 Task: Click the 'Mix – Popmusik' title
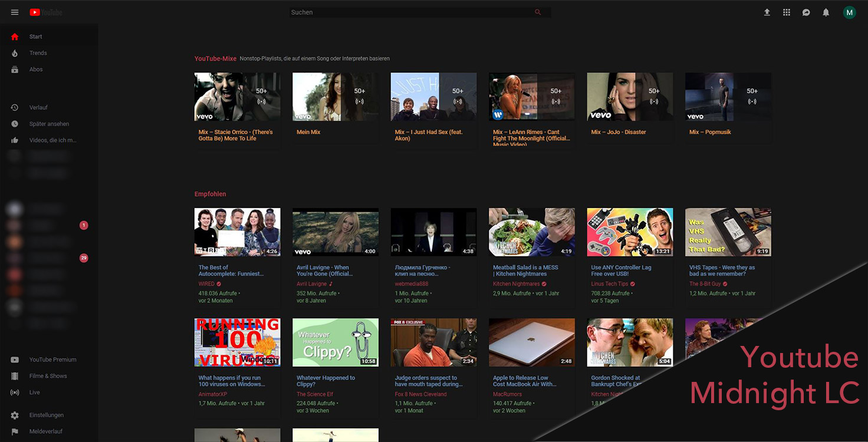click(x=710, y=132)
